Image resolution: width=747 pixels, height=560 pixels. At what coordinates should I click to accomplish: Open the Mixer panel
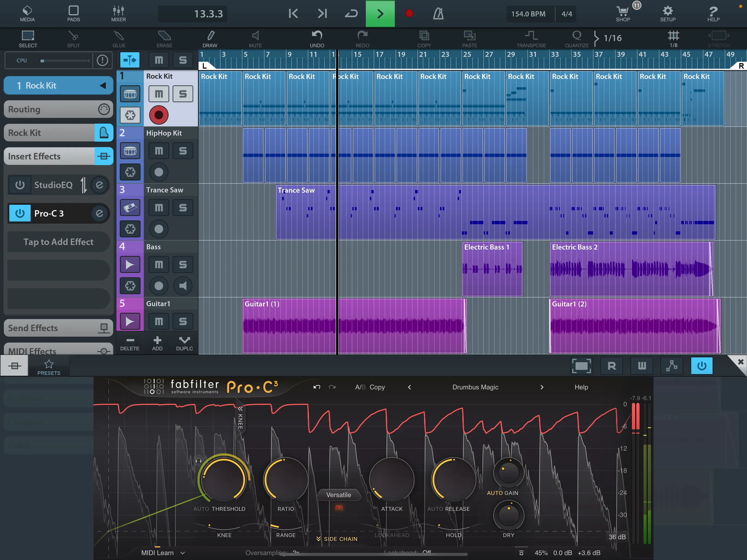[x=118, y=13]
